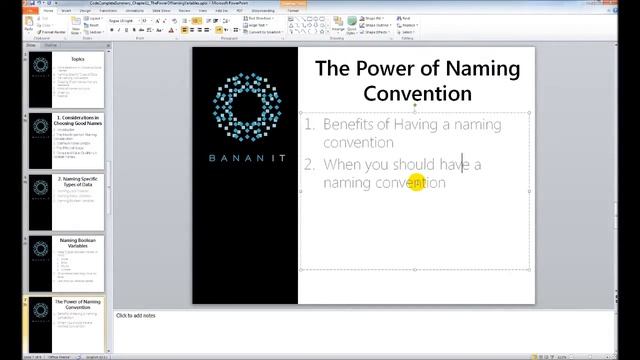The width and height of the screenshot is (640, 360).
Task: Decrease the list indent level
Action: pyautogui.click(x=209, y=21)
